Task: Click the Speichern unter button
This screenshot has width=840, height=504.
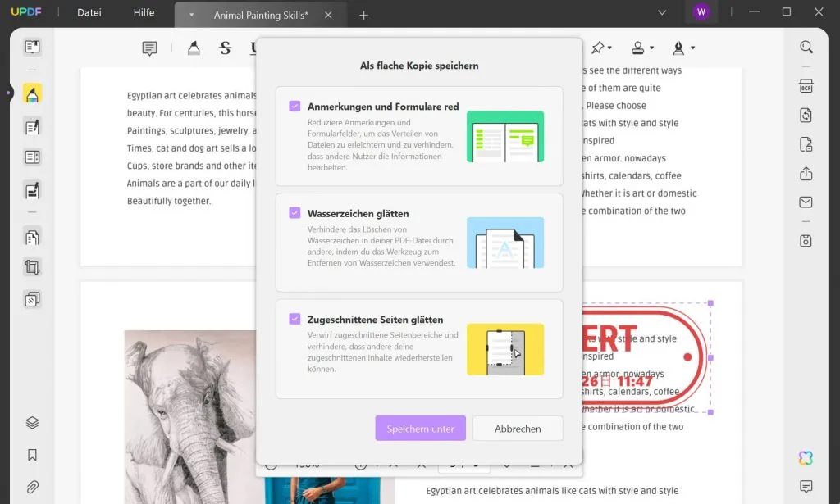Action: 420,428
